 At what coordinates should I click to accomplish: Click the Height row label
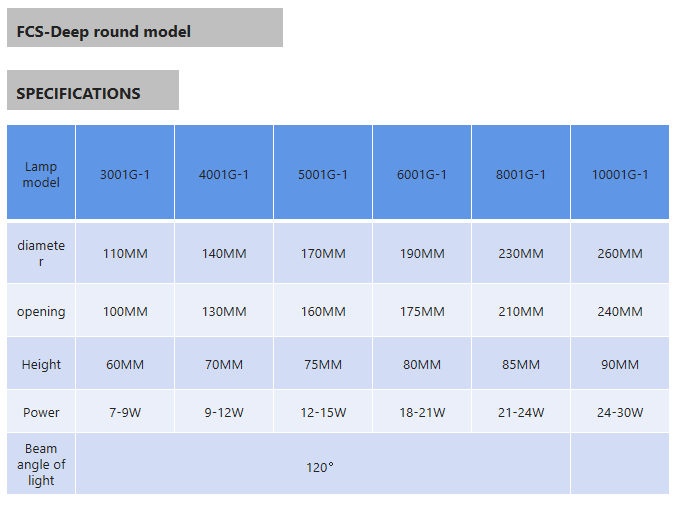pyautogui.click(x=41, y=365)
